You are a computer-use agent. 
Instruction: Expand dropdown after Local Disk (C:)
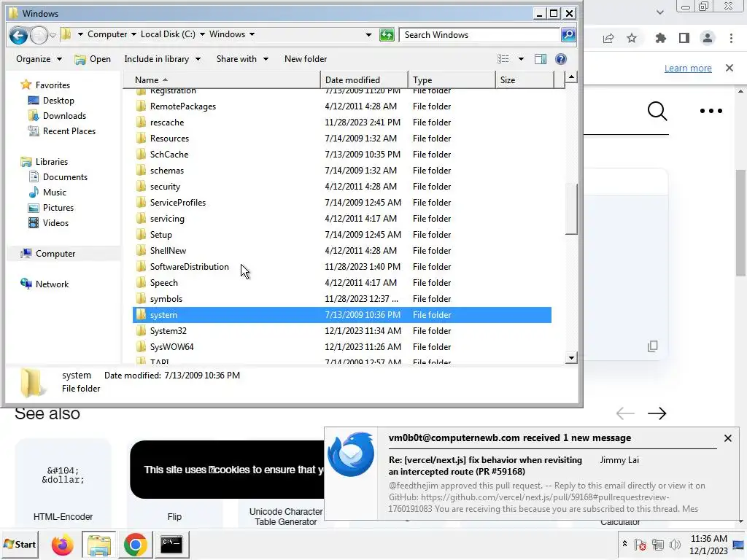point(202,34)
